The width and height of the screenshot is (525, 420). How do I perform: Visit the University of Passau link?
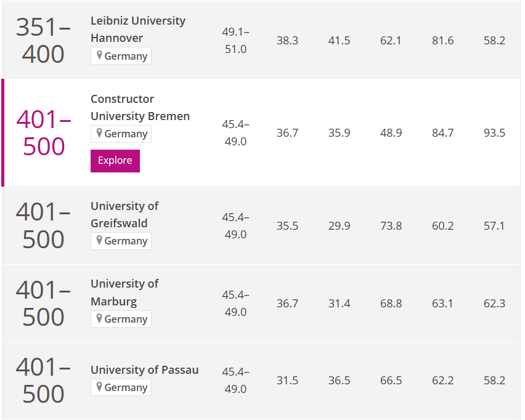(144, 370)
